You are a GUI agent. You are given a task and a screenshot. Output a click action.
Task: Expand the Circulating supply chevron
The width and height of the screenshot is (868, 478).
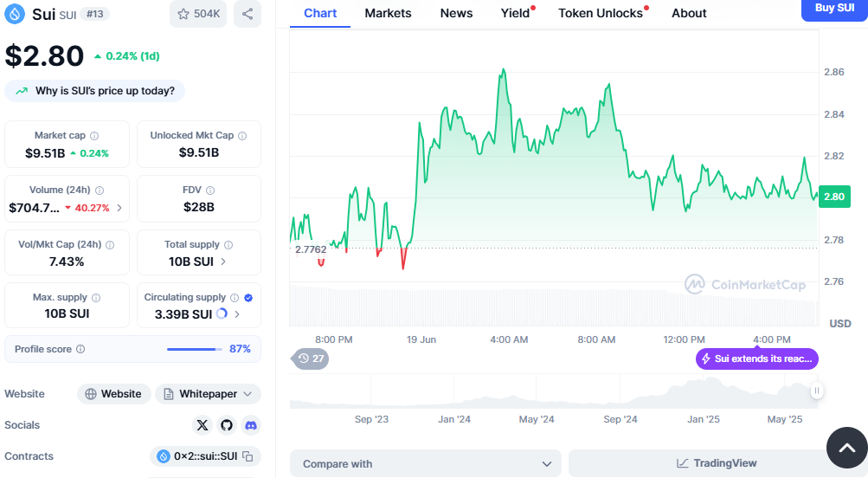tap(237, 314)
